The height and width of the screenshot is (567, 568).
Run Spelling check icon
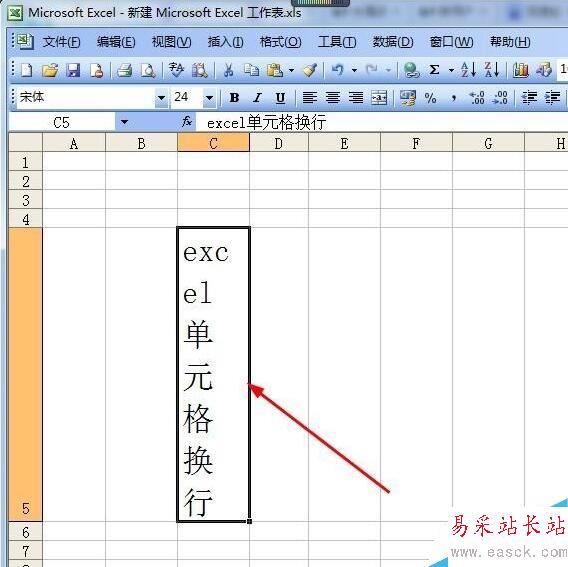[x=176, y=70]
